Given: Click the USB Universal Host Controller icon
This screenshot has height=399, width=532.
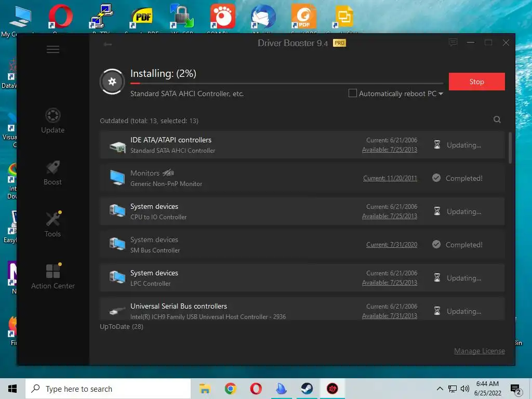Looking at the screenshot, I should point(117,311).
